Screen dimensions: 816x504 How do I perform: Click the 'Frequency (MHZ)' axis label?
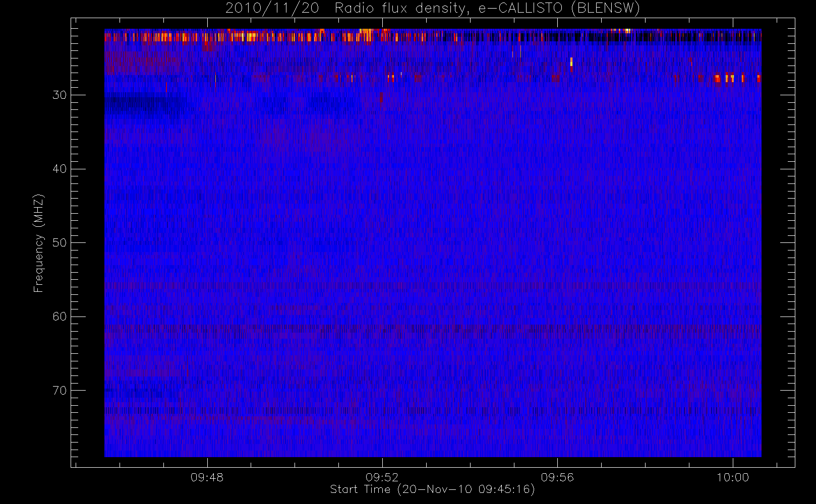(38, 243)
